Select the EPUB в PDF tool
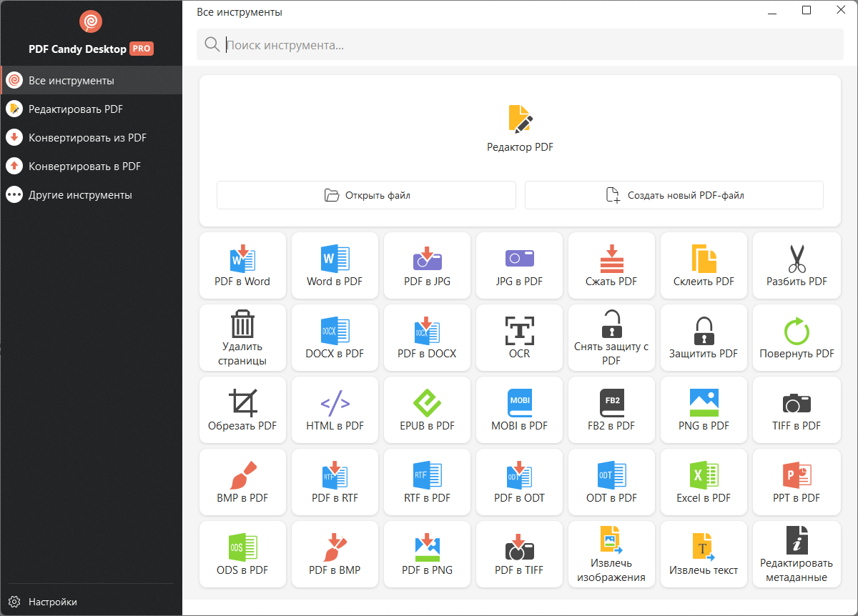The height and width of the screenshot is (616, 858). 427,409
